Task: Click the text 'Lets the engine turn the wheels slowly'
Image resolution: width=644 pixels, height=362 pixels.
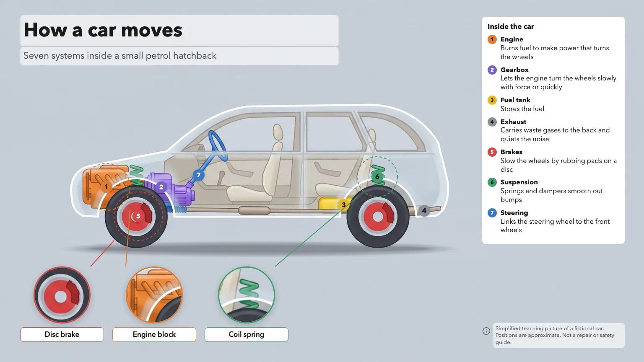Action: (558, 78)
